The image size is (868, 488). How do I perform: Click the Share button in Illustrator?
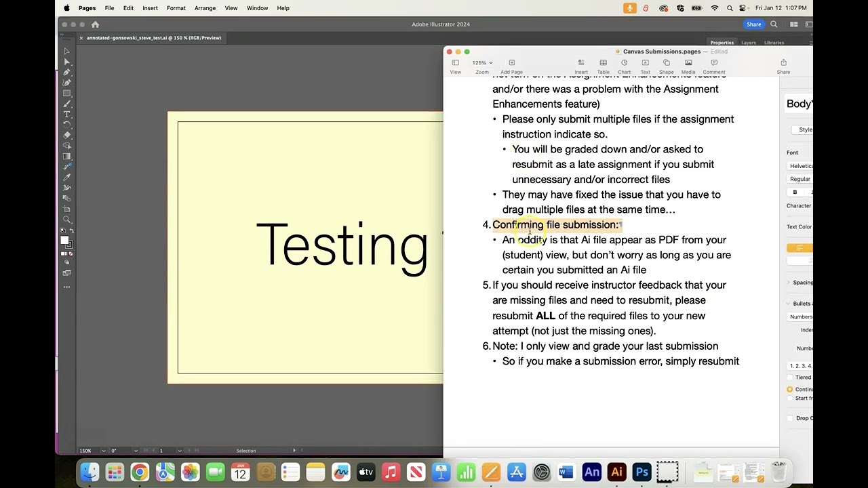(753, 24)
